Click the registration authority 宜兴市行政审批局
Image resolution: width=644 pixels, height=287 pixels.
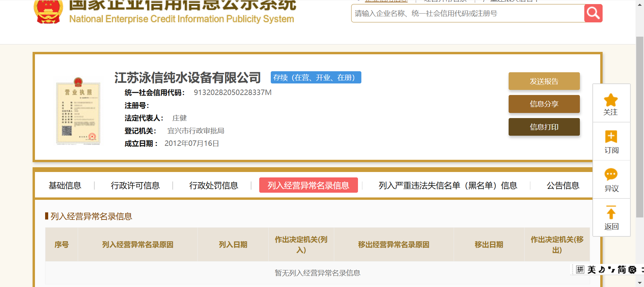click(196, 131)
